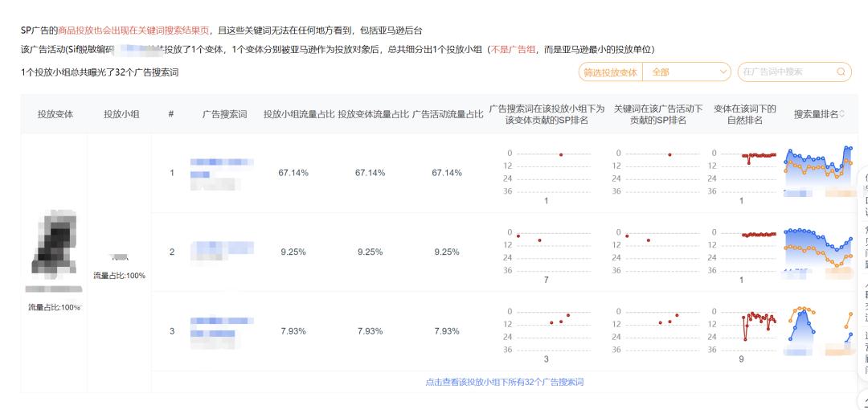Click the red 不是广告组 text
This screenshot has width=868, height=410.
click(x=513, y=49)
